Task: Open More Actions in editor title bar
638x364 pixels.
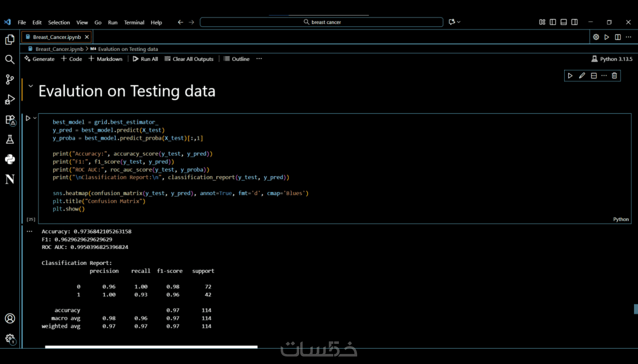Action: pyautogui.click(x=629, y=37)
